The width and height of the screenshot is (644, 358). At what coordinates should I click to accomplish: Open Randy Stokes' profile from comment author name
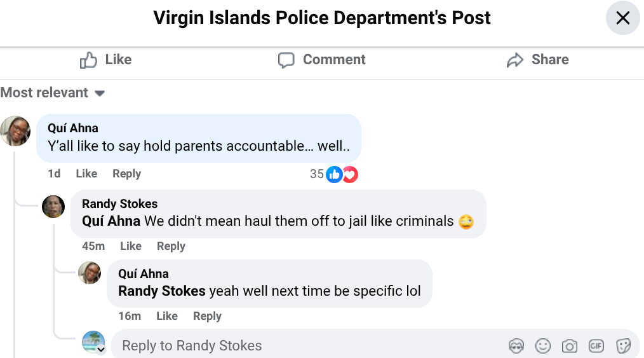coord(120,204)
